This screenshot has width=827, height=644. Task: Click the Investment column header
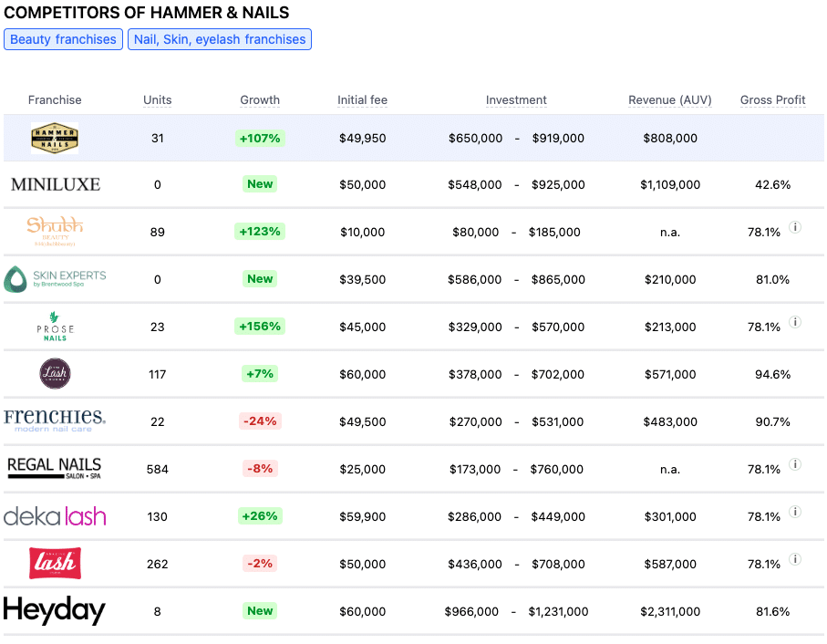516,100
